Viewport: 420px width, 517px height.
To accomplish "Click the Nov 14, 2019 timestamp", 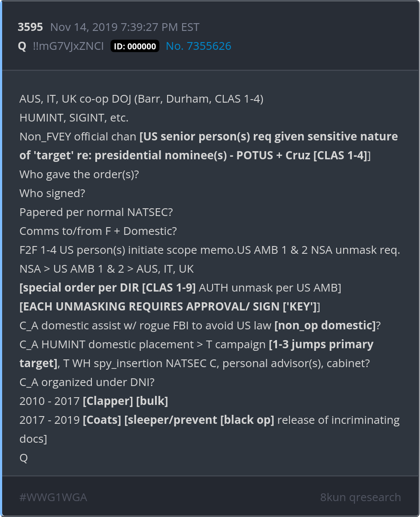I will (x=125, y=27).
